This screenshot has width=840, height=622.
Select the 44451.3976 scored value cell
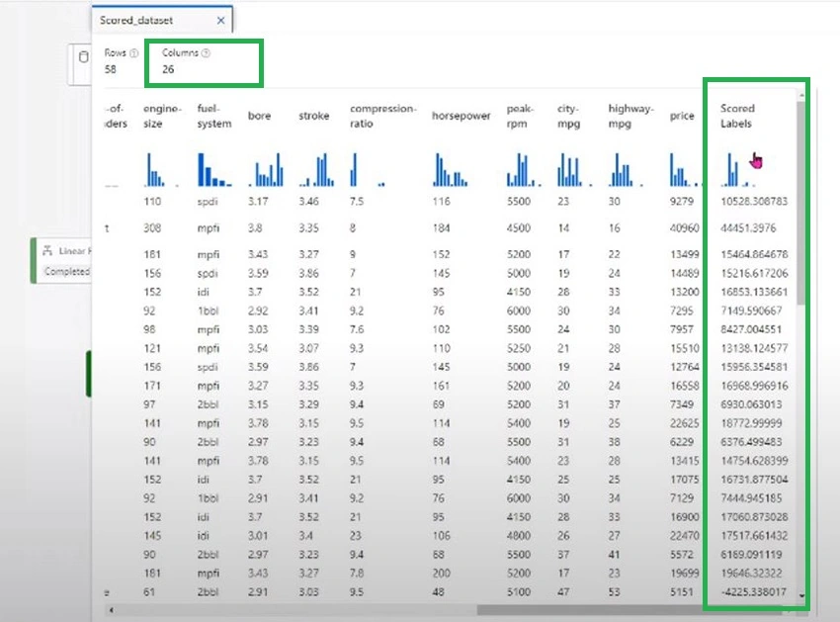pos(748,227)
